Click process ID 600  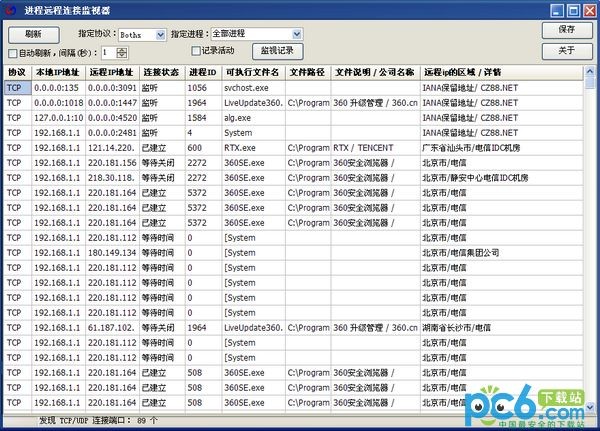pyautogui.click(x=204, y=148)
